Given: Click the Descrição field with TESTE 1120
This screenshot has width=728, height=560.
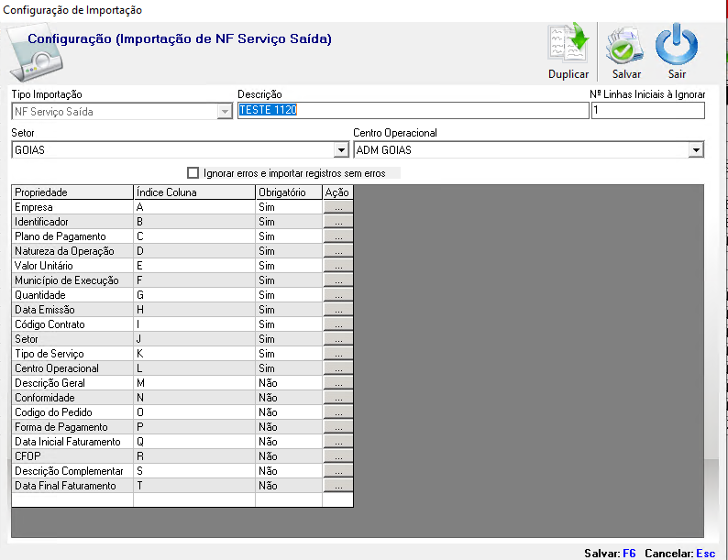Looking at the screenshot, I should 414,110.
